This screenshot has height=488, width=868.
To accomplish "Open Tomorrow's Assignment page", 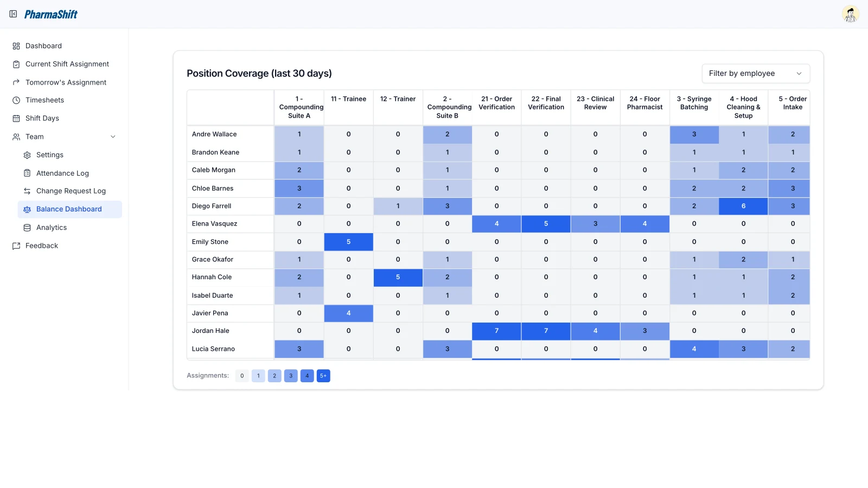I will coord(66,82).
